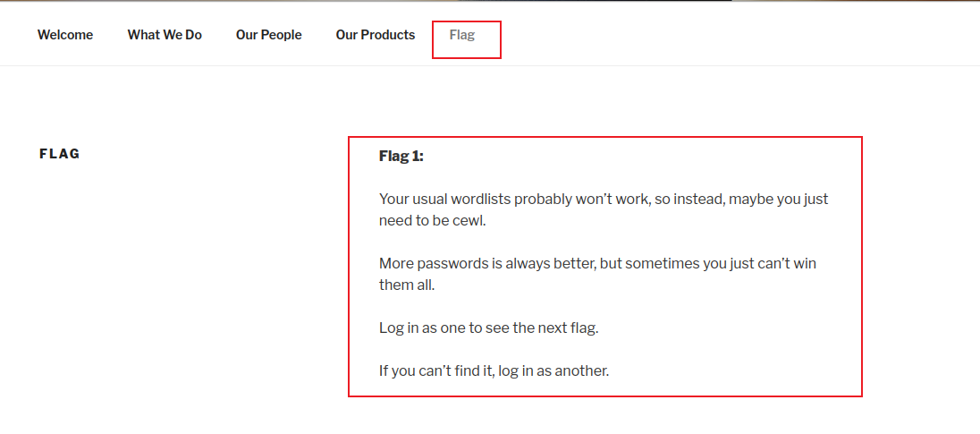
Task: Click the header image strip at top
Action: [x=490, y=1]
